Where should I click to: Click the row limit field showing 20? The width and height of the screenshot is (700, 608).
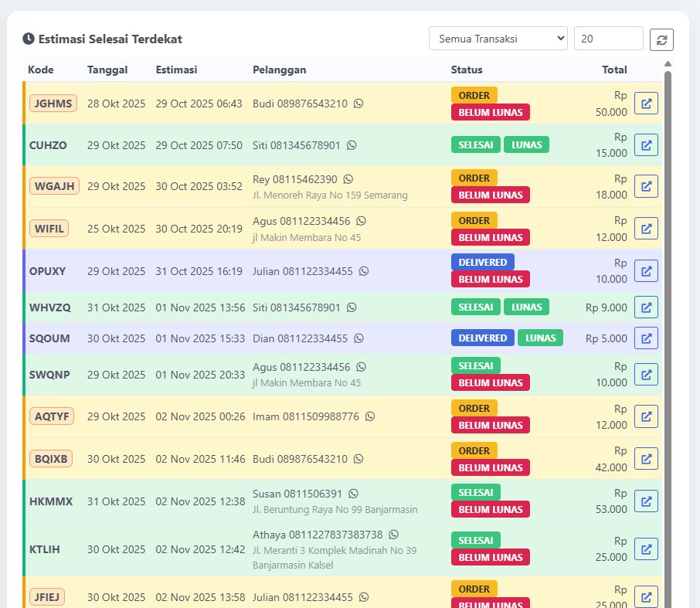pyautogui.click(x=608, y=39)
